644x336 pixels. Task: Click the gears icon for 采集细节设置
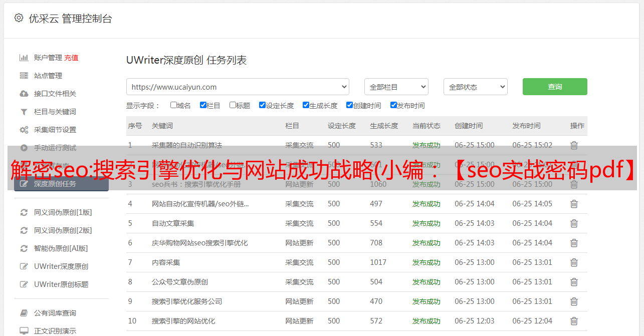[x=24, y=130]
